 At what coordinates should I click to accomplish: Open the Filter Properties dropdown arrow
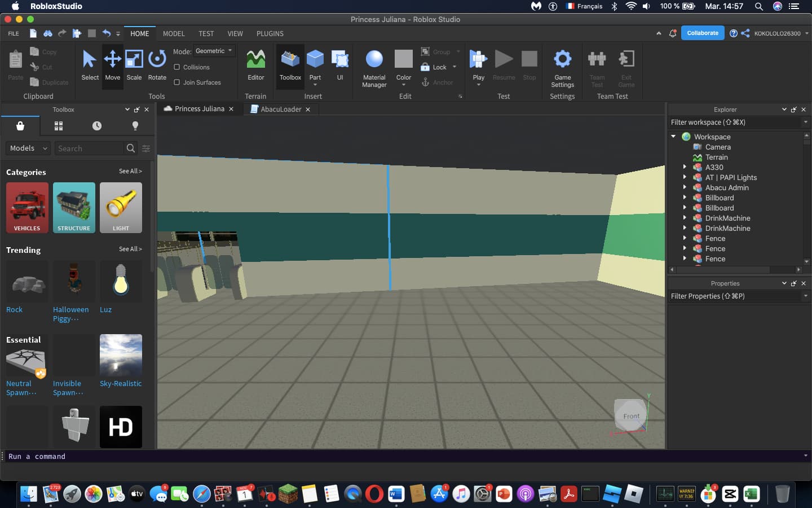pyautogui.click(x=805, y=296)
